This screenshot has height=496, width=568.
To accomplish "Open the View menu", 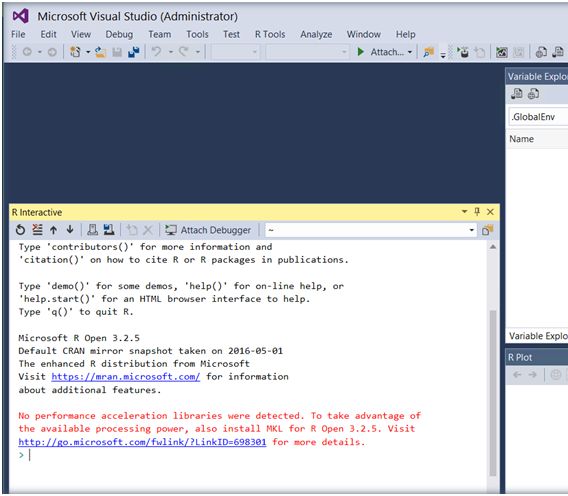I will tap(81, 34).
